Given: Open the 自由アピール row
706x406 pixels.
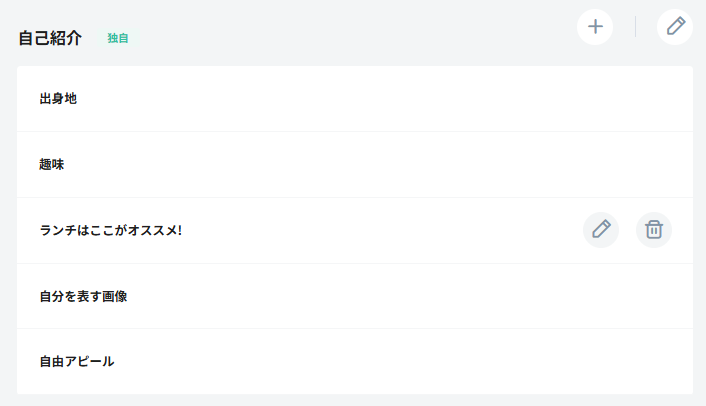Looking at the screenshot, I should pyautogui.click(x=354, y=361).
